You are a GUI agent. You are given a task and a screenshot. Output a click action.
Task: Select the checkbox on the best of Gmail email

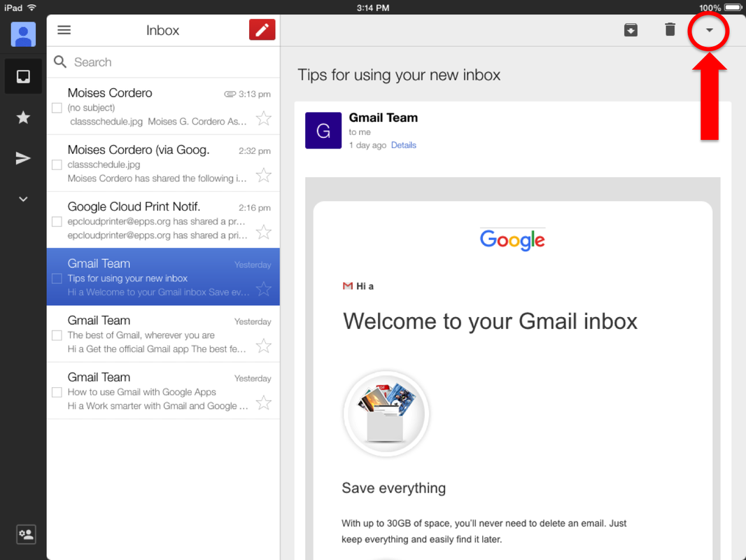(x=59, y=334)
